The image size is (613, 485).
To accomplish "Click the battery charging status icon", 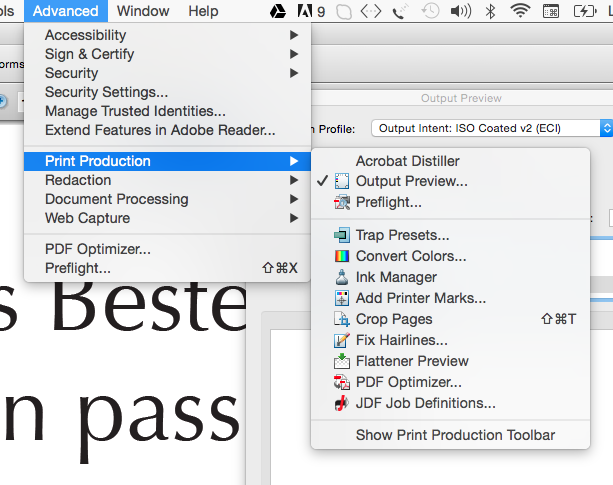I will pos(585,11).
